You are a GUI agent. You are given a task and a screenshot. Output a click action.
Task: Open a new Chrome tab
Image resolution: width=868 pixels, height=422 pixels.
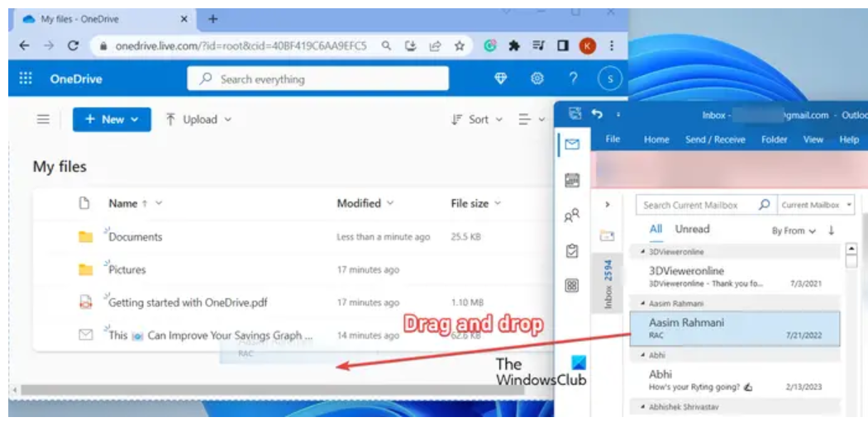(x=213, y=19)
